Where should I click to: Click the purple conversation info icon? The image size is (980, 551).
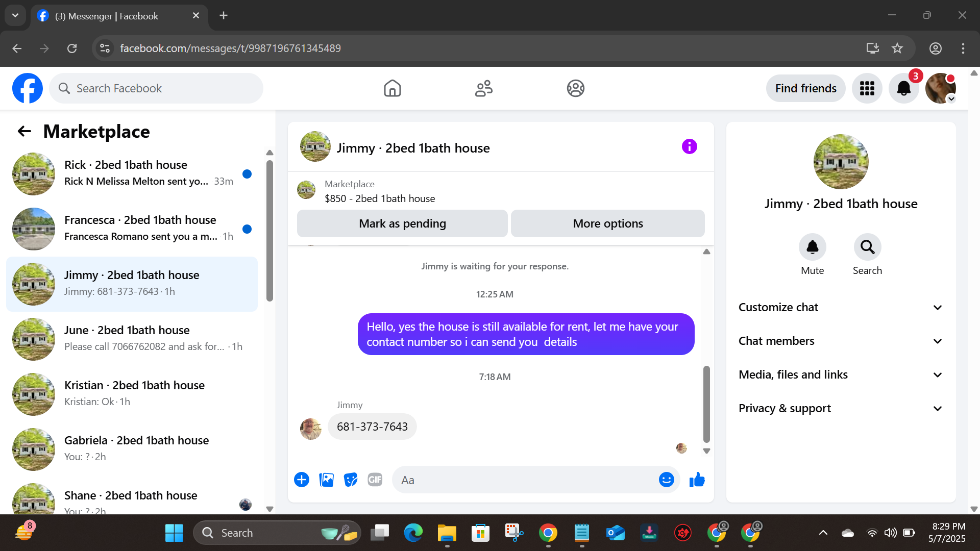tap(689, 147)
